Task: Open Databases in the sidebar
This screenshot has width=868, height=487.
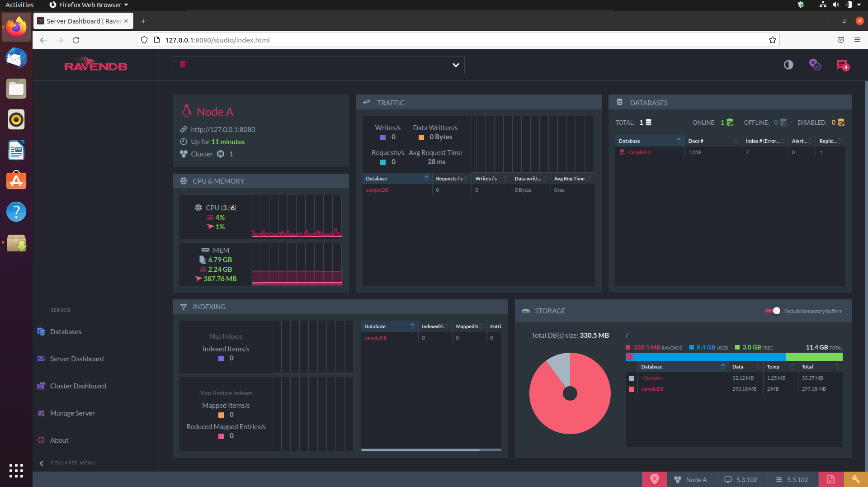Action: 66,331
